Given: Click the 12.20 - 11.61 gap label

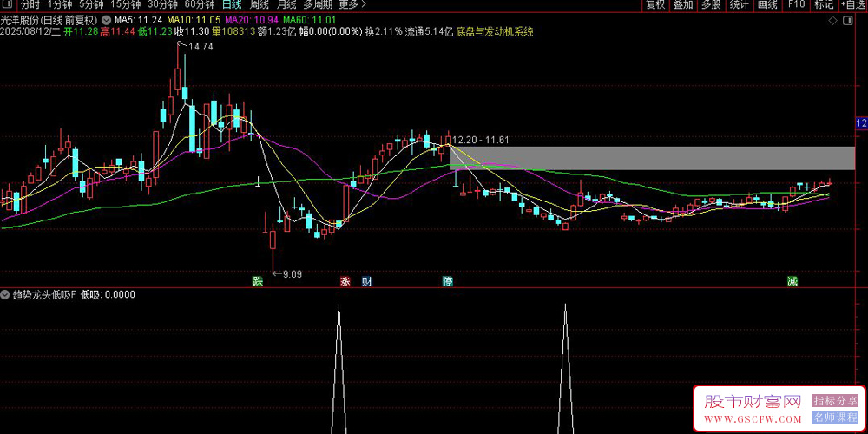Looking at the screenshot, I should click(481, 141).
